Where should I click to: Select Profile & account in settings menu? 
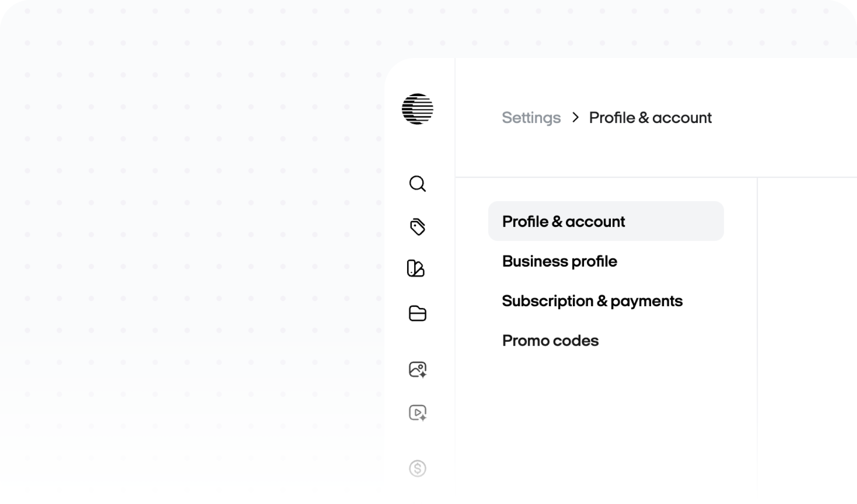563,221
